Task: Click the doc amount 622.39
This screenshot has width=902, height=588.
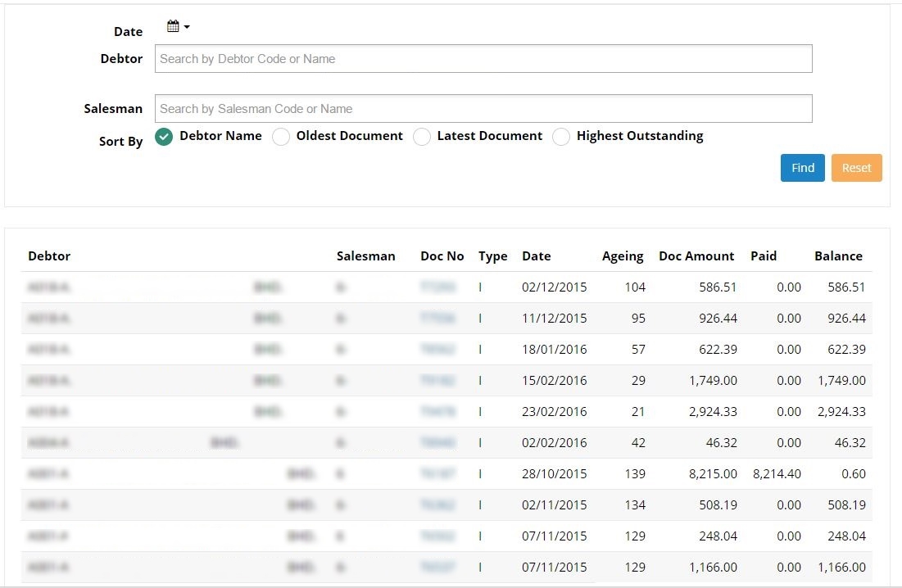Action: [718, 349]
